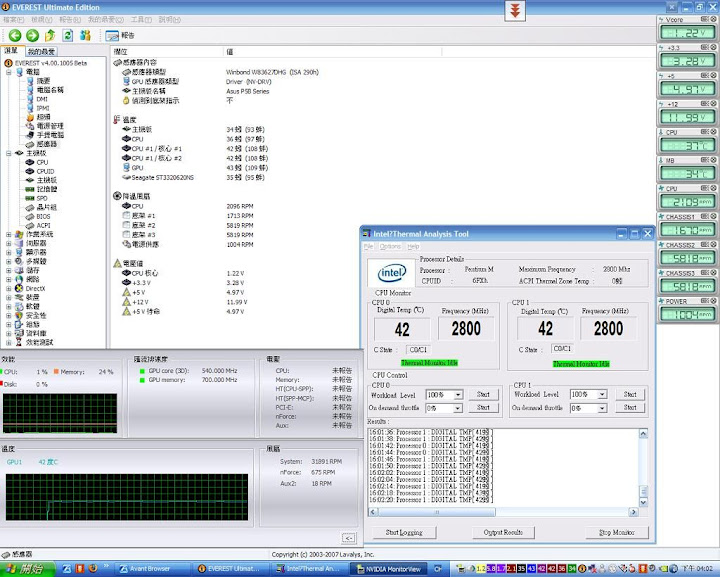Click the green Back arrow in EVEREST toolbar
The height and width of the screenshot is (577, 720).
15,35
